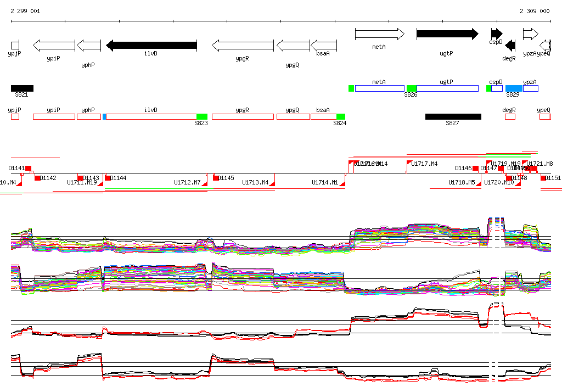This screenshot has width=562, height=392.
Task: Click the red-outlined degR box
Action: click(x=510, y=116)
